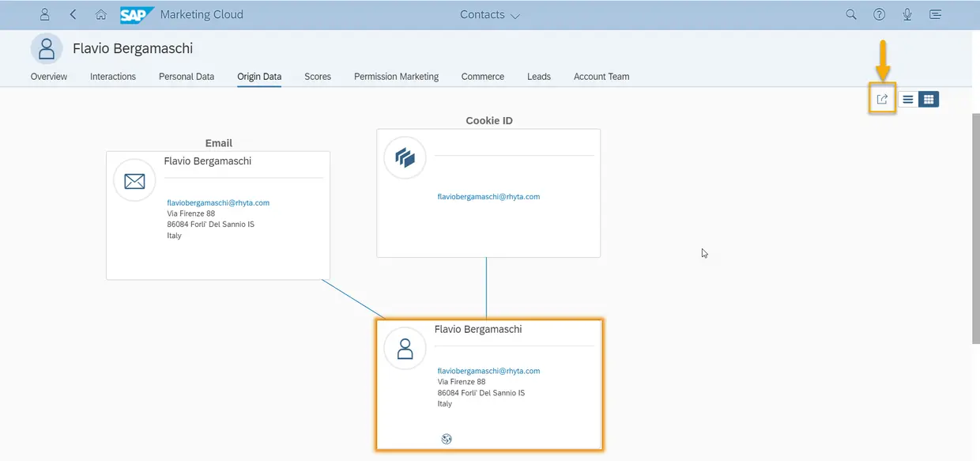Click the Cookie ID heading label
This screenshot has width=980, height=461.
coord(489,121)
